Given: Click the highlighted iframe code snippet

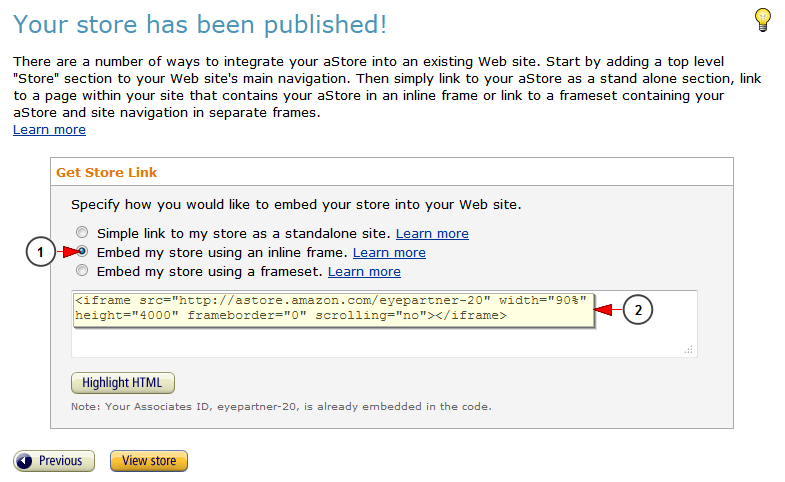Looking at the screenshot, I should coord(333,310).
